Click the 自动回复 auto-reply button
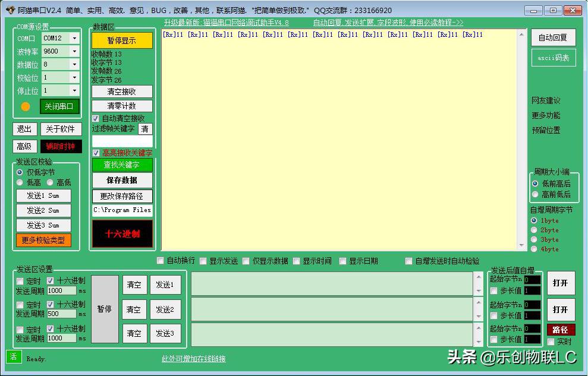This screenshot has width=588, height=376. pyautogui.click(x=552, y=37)
